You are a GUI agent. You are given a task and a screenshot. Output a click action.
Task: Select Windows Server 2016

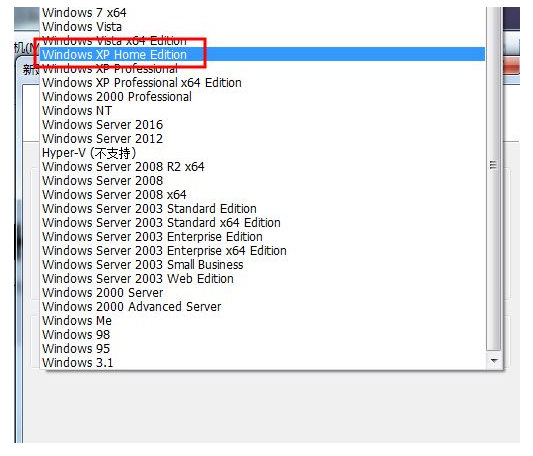coord(262,124)
